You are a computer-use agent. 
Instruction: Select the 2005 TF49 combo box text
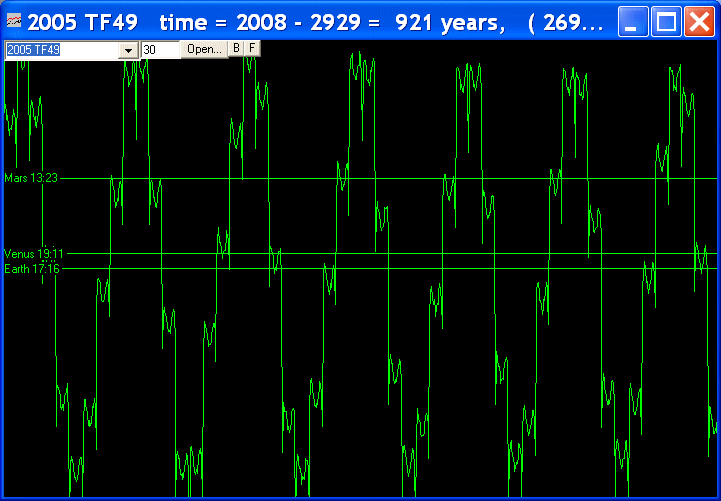pos(60,50)
